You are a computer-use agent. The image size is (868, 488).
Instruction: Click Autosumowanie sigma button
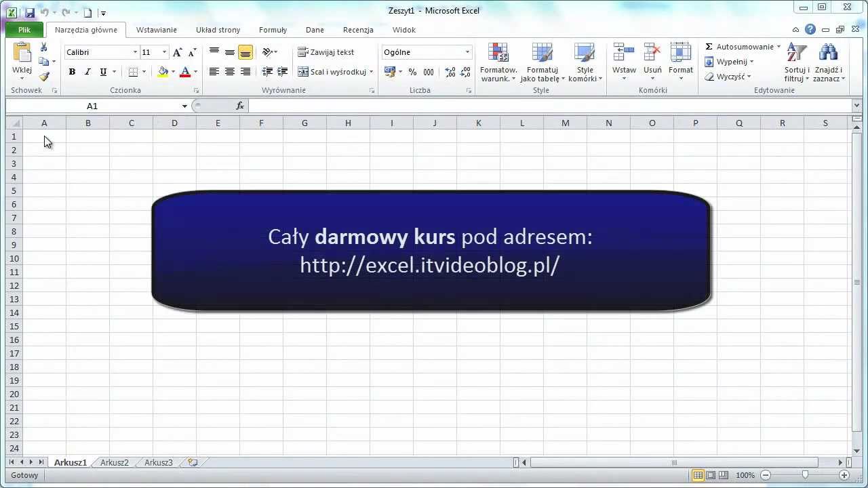pos(738,47)
